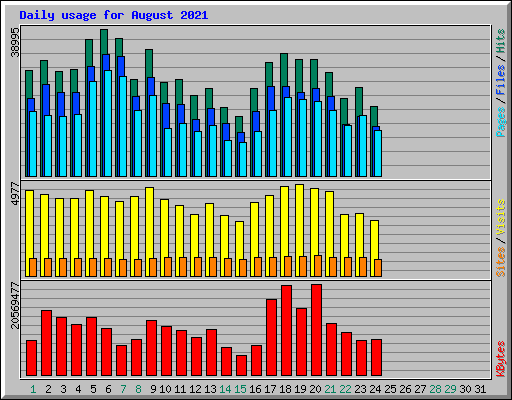
Task: Click day 12 on the x-axis
Action: (x=195, y=389)
